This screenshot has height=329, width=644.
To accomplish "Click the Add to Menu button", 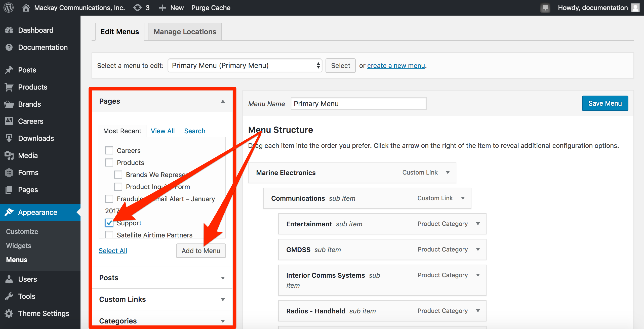I will click(201, 251).
